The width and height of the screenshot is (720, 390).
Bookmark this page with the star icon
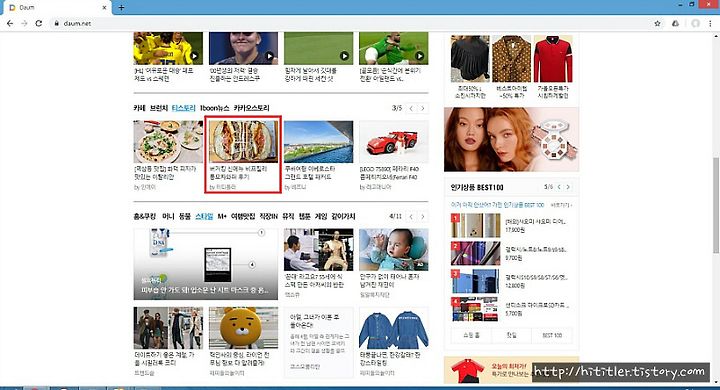point(658,23)
